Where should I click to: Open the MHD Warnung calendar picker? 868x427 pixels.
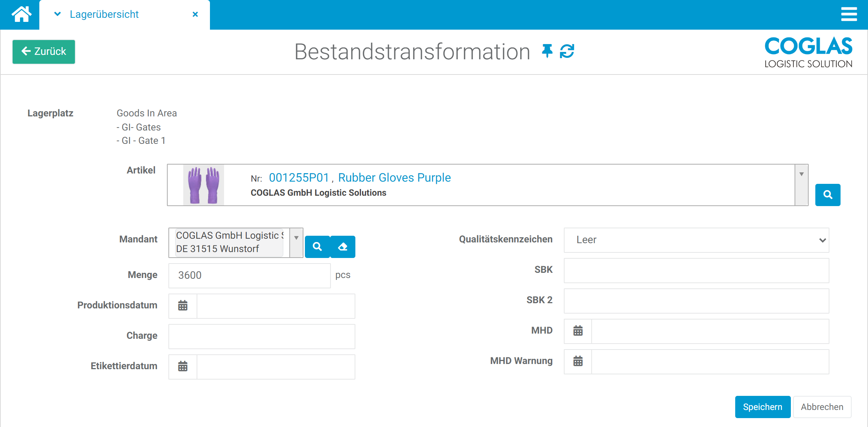click(578, 361)
